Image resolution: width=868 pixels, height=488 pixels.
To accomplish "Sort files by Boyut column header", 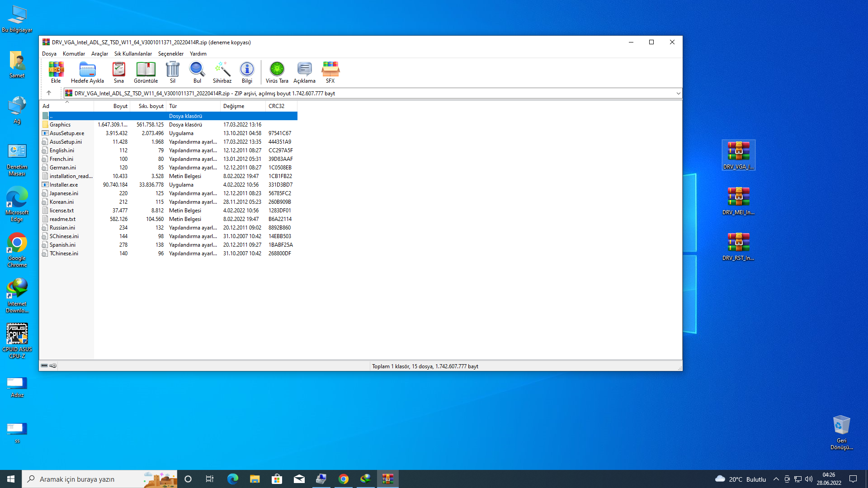I will 120,106.
